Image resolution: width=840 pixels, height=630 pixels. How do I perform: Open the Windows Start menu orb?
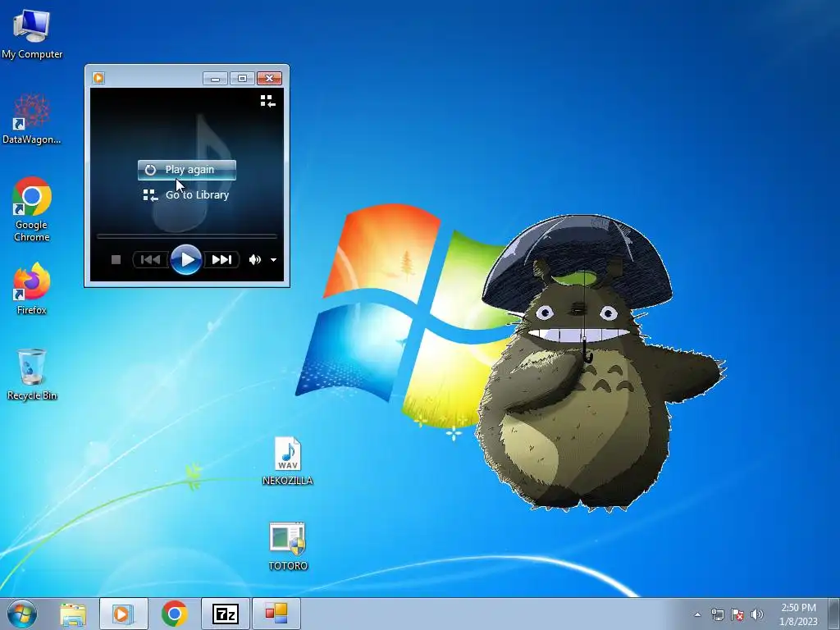click(22, 614)
